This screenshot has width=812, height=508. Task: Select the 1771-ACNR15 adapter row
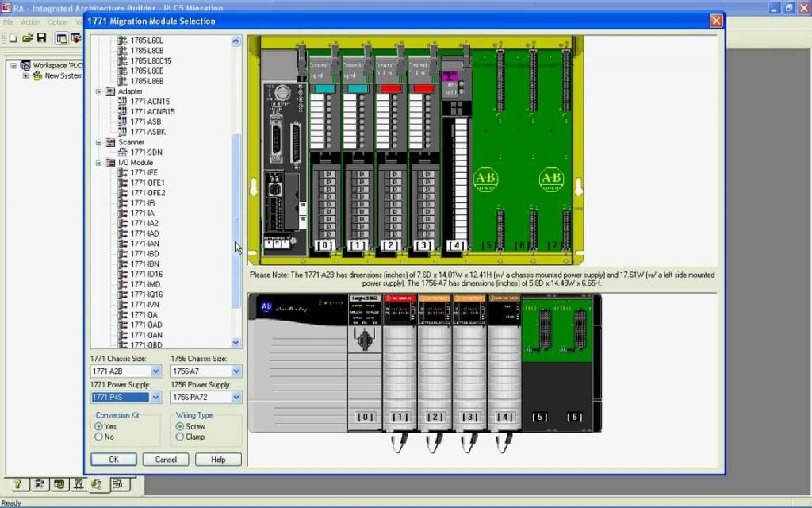point(152,111)
